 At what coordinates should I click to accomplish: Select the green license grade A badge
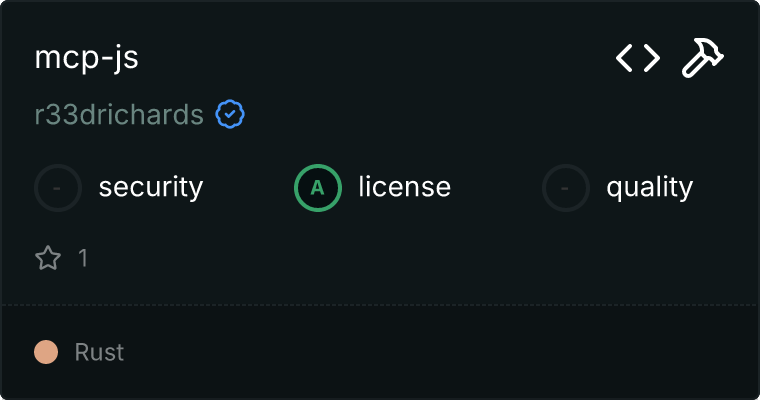point(318,187)
